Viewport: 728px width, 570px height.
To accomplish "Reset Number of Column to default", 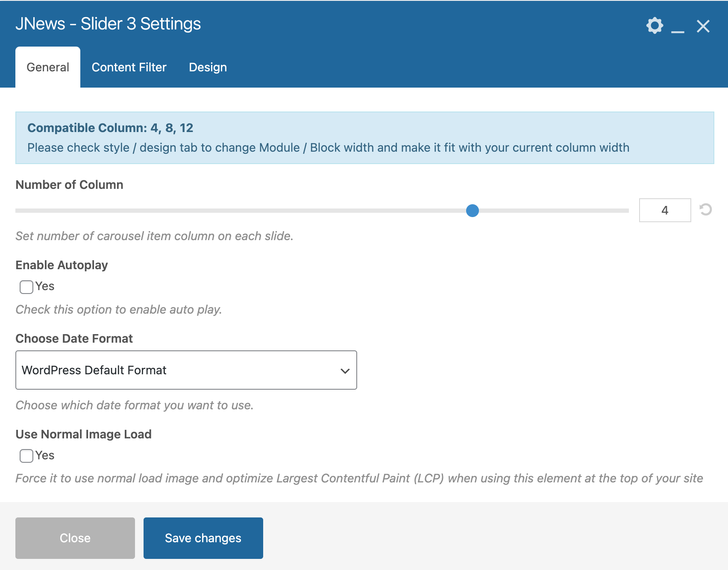I will [706, 210].
